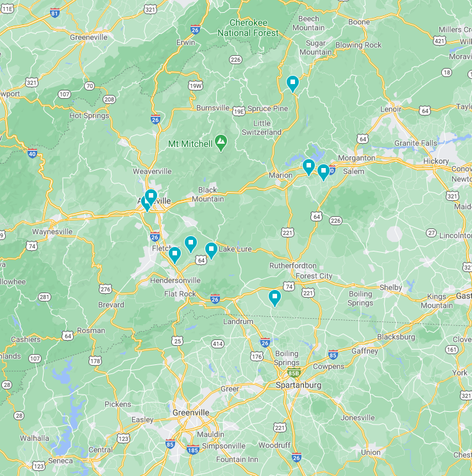Select the Flat Rock label
472x476 pixels.
coord(180,294)
